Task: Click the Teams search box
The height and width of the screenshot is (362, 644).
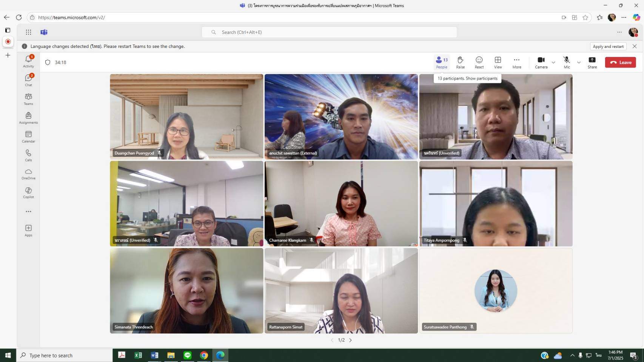Action: tap(329, 32)
